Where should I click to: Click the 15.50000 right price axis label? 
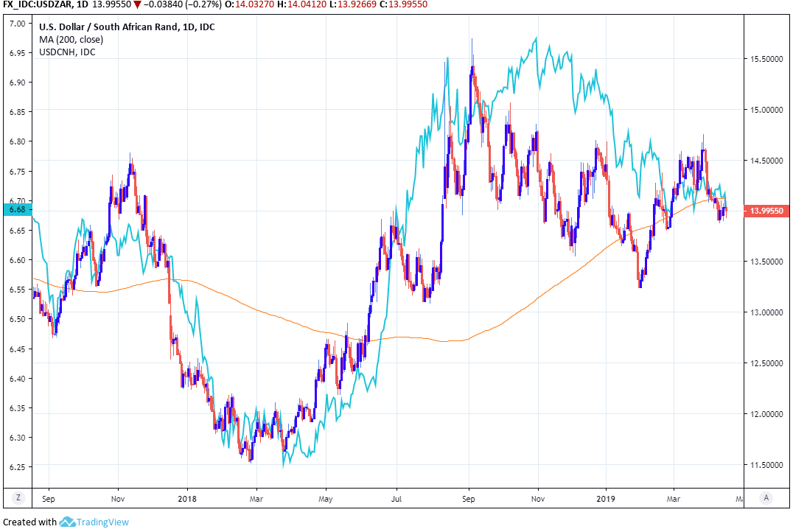pyautogui.click(x=766, y=58)
